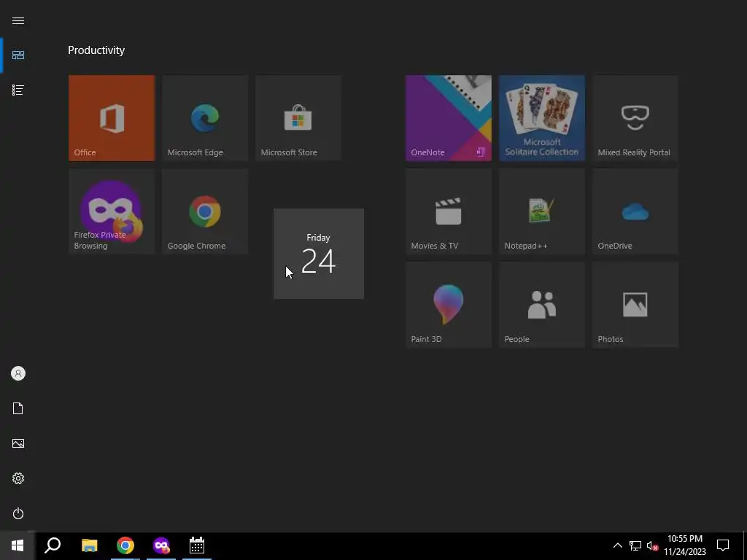Open the OneDrive tile

[x=635, y=211]
